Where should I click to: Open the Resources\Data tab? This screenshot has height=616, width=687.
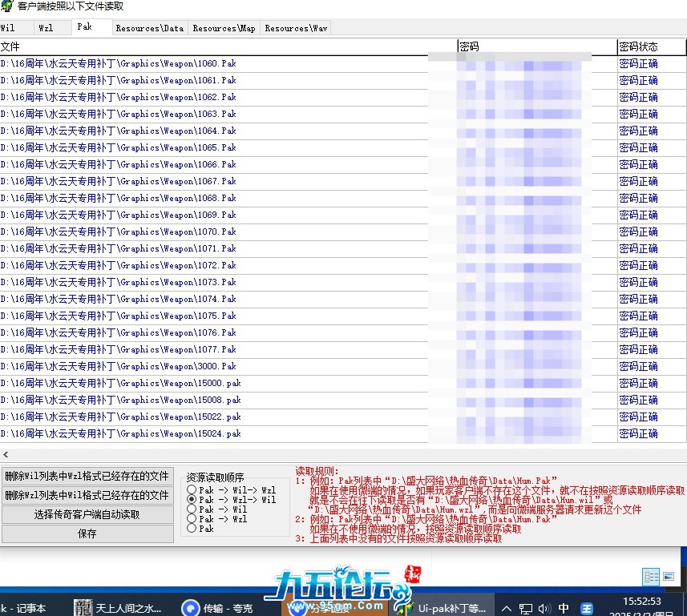tap(150, 28)
